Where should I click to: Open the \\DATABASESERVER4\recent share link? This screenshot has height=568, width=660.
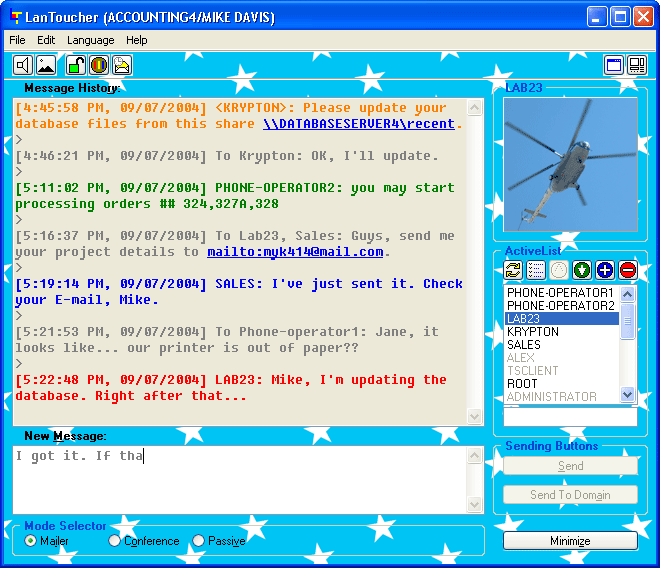(x=359, y=124)
